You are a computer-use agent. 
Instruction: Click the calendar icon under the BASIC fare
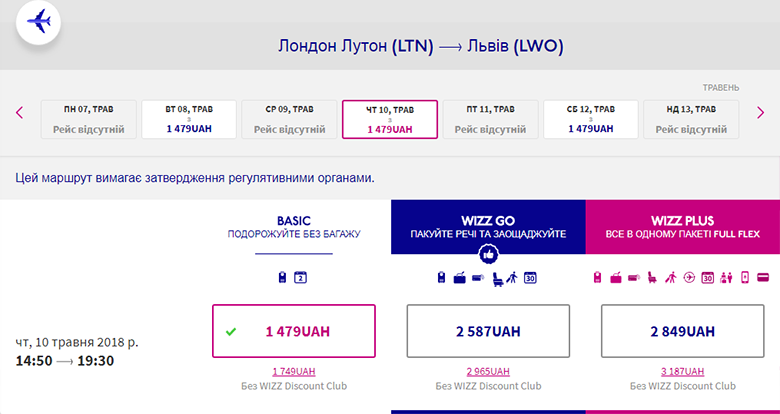299,277
